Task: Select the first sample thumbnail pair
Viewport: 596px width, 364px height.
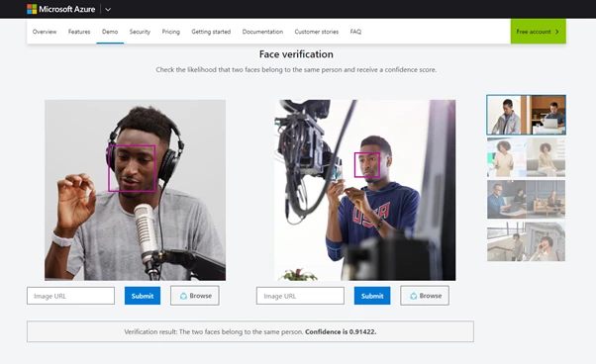Action: point(526,115)
